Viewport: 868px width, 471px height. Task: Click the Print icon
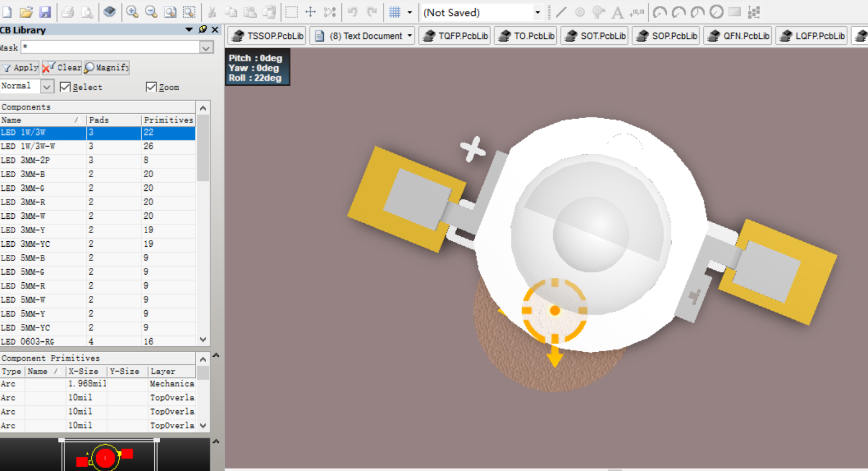68,11
